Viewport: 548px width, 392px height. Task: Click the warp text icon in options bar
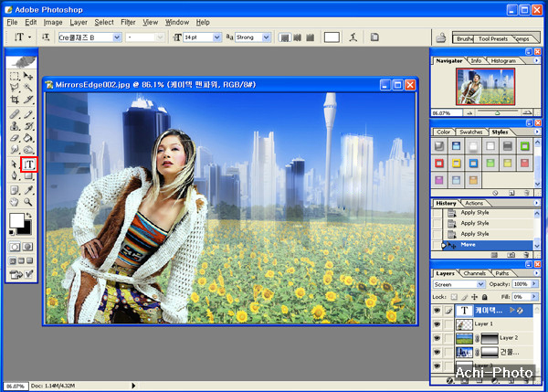coord(353,37)
